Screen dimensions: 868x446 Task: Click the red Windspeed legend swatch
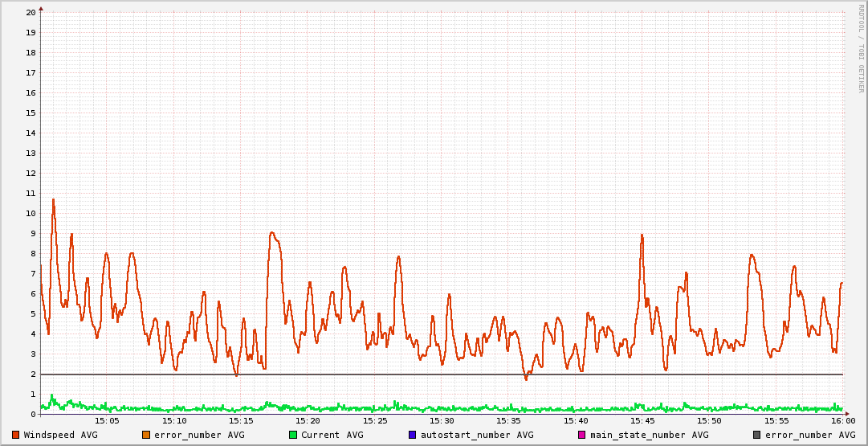[x=15, y=435]
